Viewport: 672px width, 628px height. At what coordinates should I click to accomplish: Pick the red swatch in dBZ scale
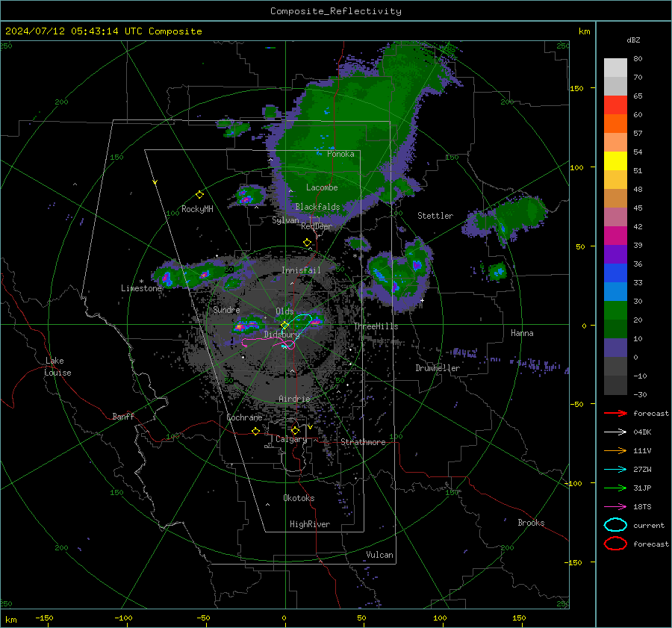pos(615,105)
